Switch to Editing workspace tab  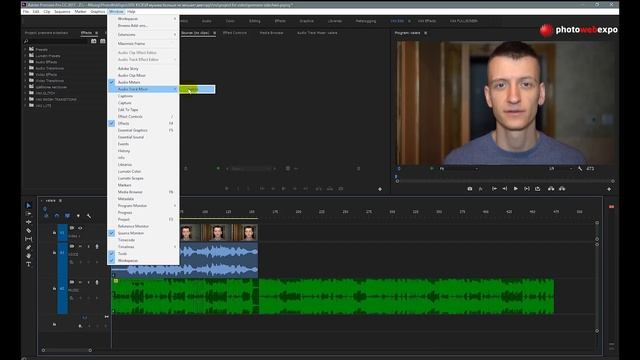pyautogui.click(x=255, y=21)
